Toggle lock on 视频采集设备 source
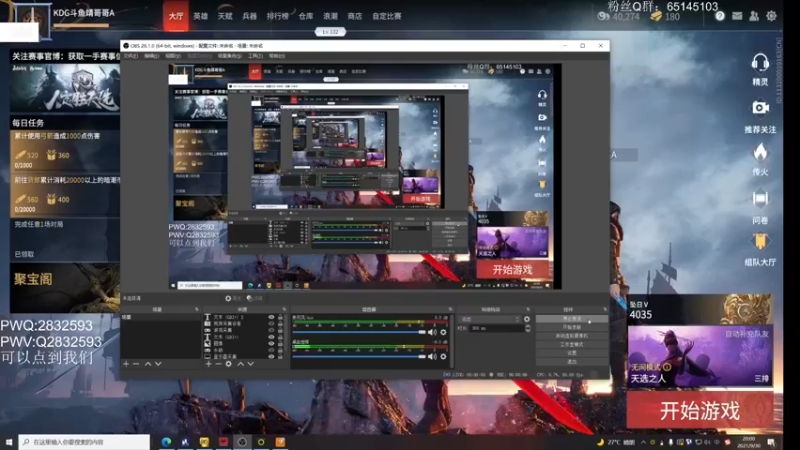The image size is (800, 450). [x=280, y=324]
